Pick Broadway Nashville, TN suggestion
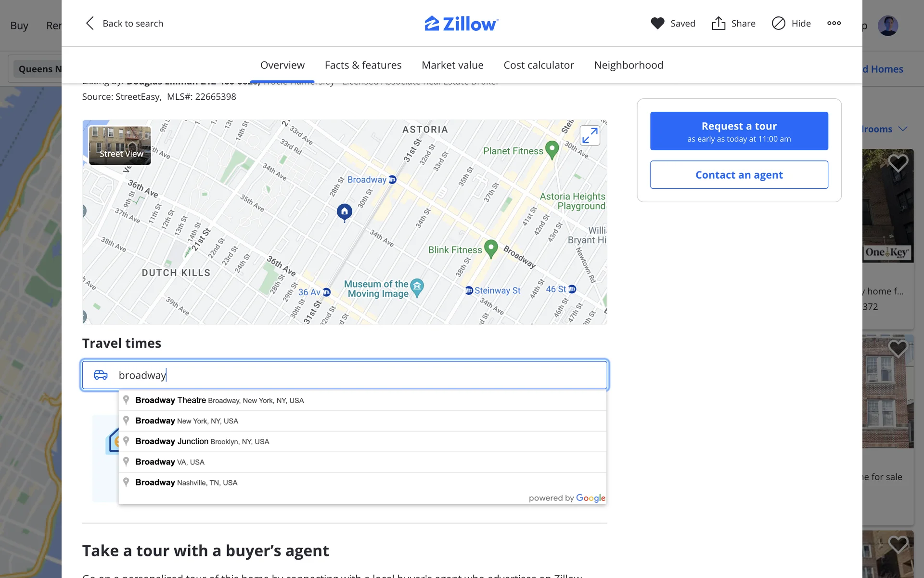Viewport: 924px width, 578px height. click(x=186, y=482)
